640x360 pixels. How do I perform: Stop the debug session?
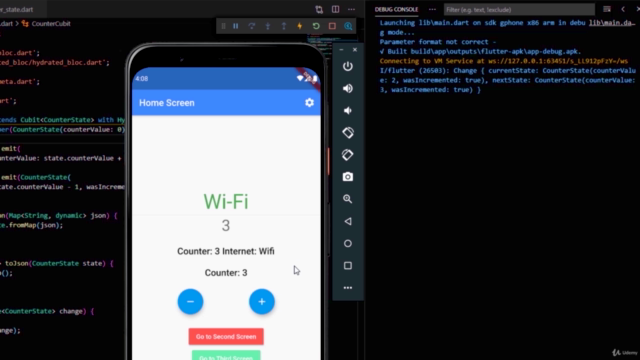click(x=332, y=26)
